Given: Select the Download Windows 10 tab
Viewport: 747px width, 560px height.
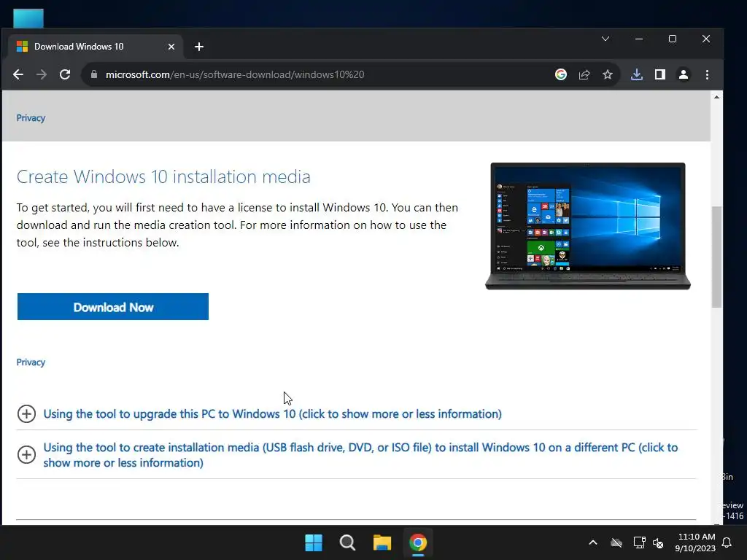Looking at the screenshot, I should coord(96,47).
